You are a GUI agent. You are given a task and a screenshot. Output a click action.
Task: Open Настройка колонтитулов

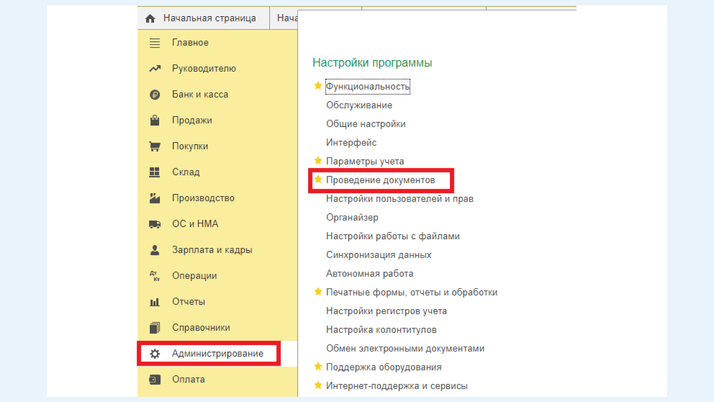[x=381, y=330]
